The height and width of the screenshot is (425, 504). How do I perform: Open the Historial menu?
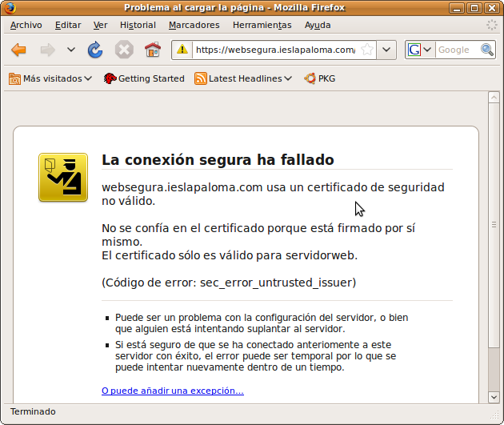pos(138,25)
